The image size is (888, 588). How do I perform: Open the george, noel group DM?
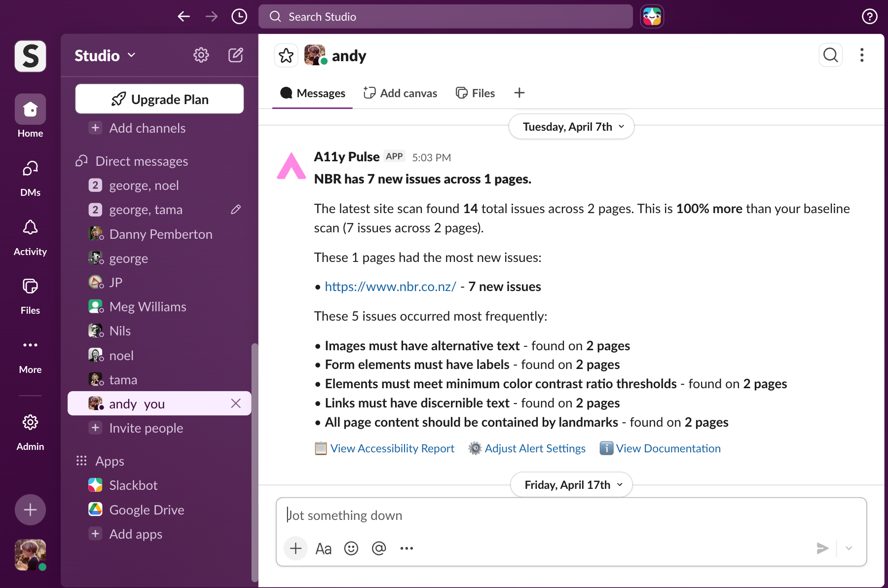tap(159, 185)
